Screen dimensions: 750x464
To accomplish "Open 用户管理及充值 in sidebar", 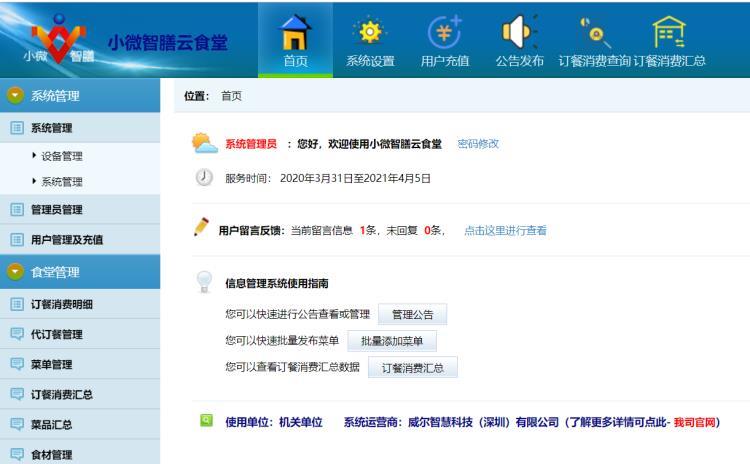I will pos(66,240).
